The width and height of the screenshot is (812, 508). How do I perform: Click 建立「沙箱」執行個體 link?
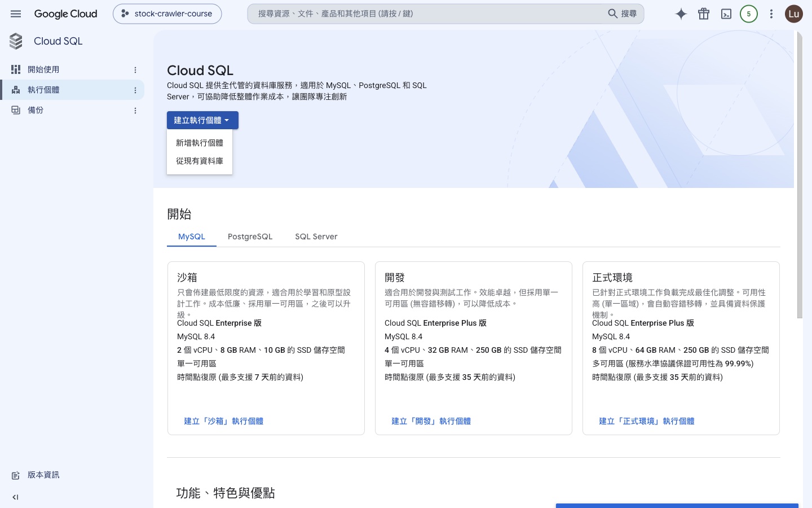pos(224,421)
